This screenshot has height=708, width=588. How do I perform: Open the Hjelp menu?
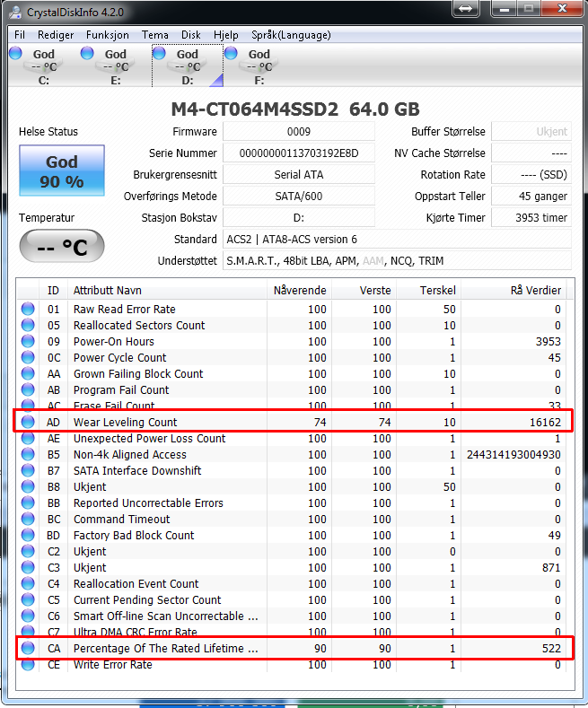tap(226, 35)
